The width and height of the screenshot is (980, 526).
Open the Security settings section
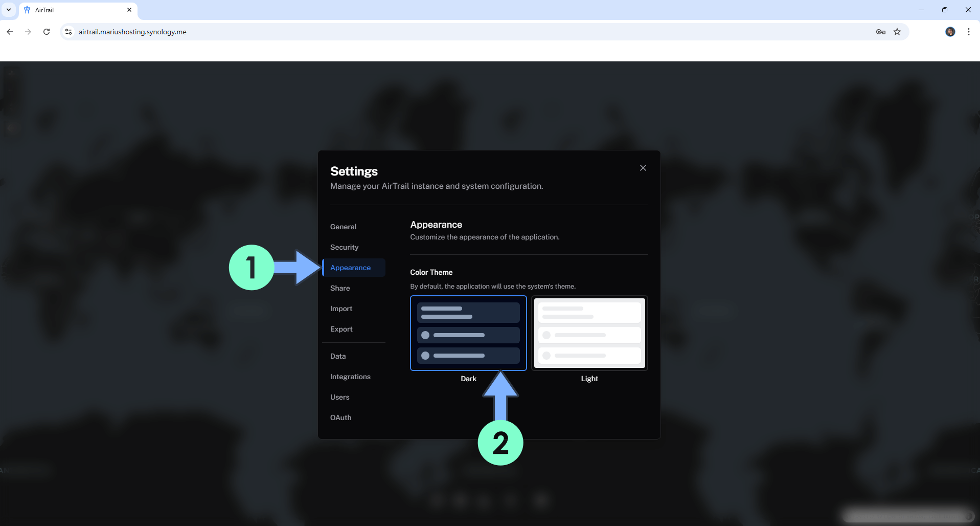344,247
